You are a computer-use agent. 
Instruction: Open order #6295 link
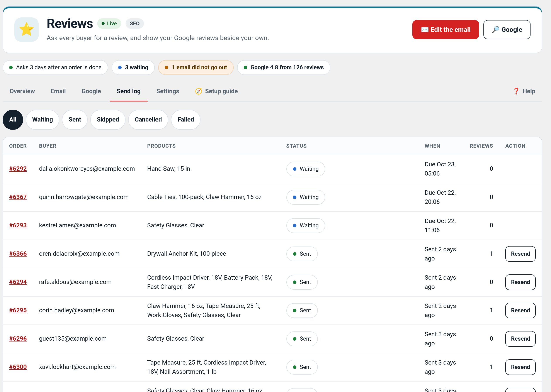(x=18, y=310)
